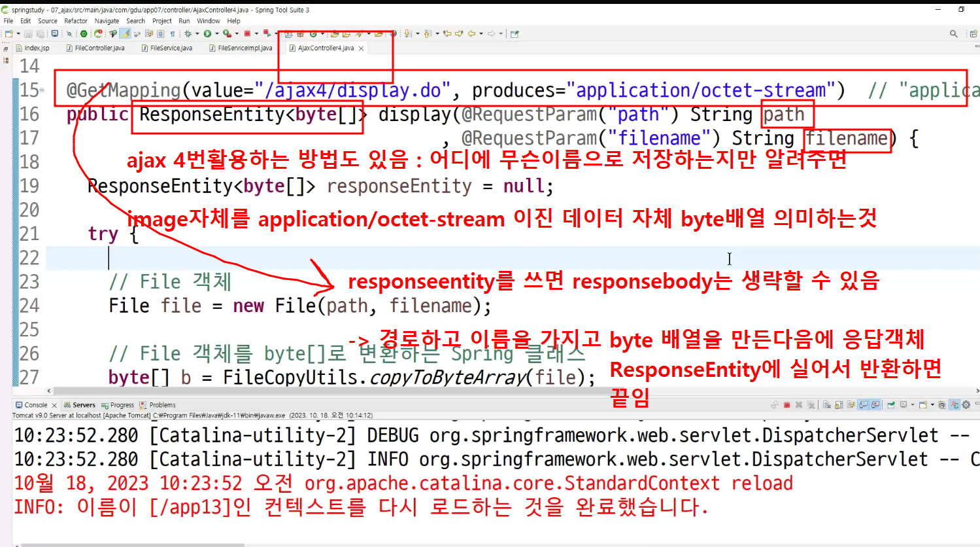Open the Refactor menu
The image size is (980, 547).
pyautogui.click(x=76, y=21)
